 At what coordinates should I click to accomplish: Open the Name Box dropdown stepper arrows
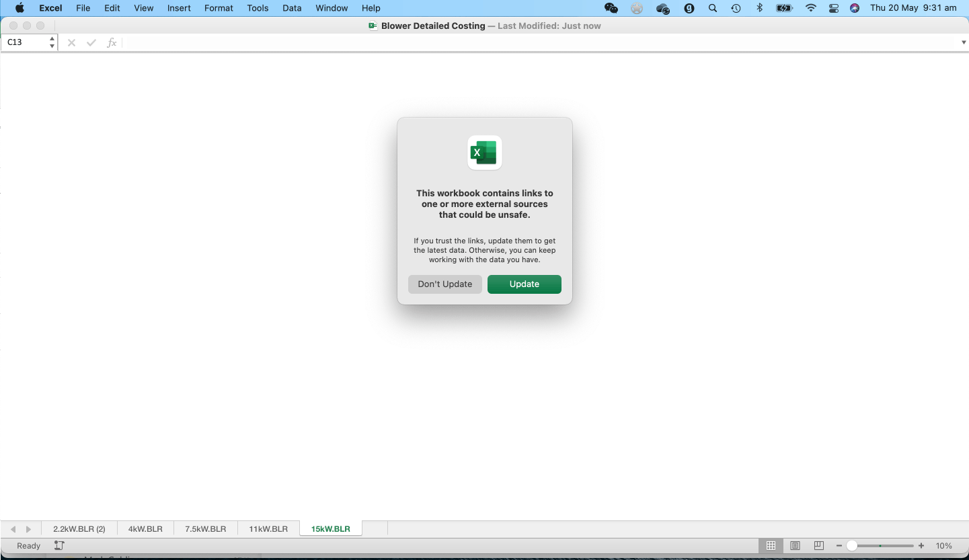pyautogui.click(x=52, y=42)
